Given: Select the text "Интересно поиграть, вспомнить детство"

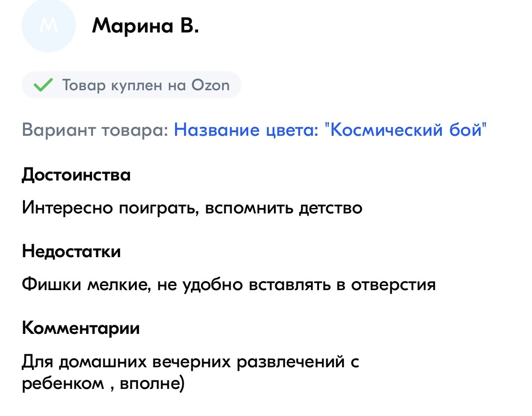Looking at the screenshot, I should 192,208.
